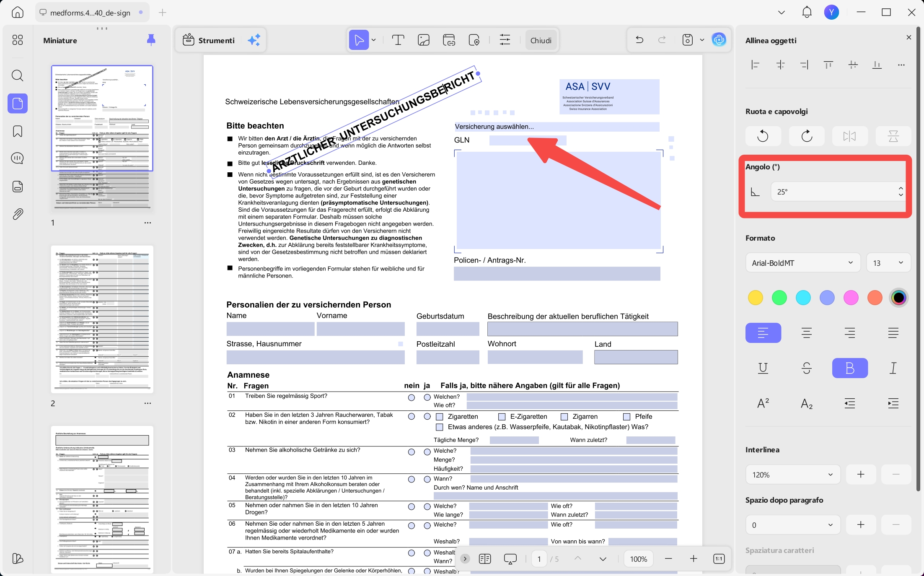Close the Allinea oggetti panel
The width and height of the screenshot is (924, 576).
tap(909, 37)
